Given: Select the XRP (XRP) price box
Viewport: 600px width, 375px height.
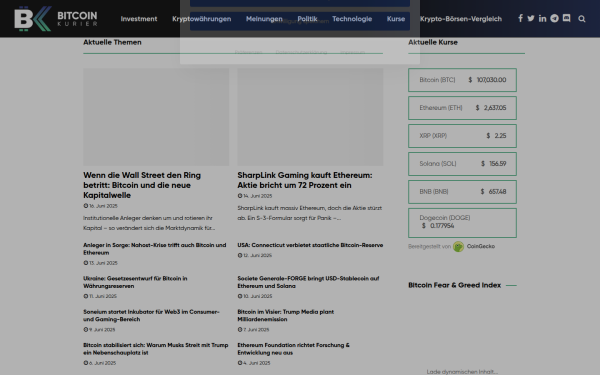Looking at the screenshot, I should [x=462, y=136].
